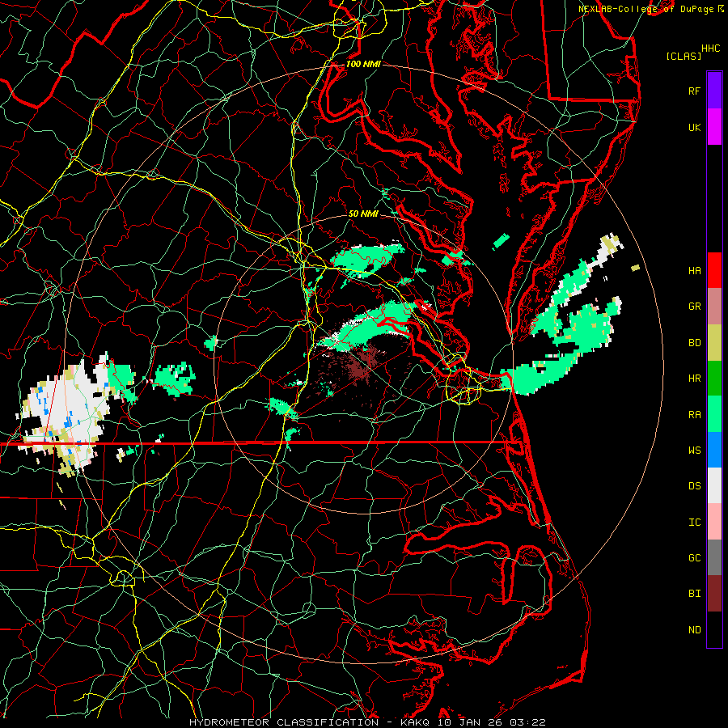The height and width of the screenshot is (728, 728).
Task: Click the GR legend label
Action: point(694,307)
